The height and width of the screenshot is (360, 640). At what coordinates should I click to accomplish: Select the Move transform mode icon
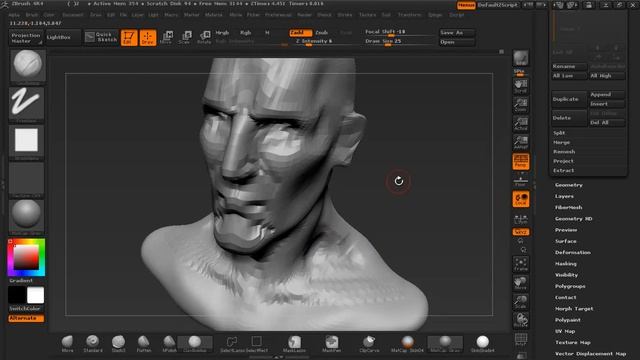click(x=166, y=37)
